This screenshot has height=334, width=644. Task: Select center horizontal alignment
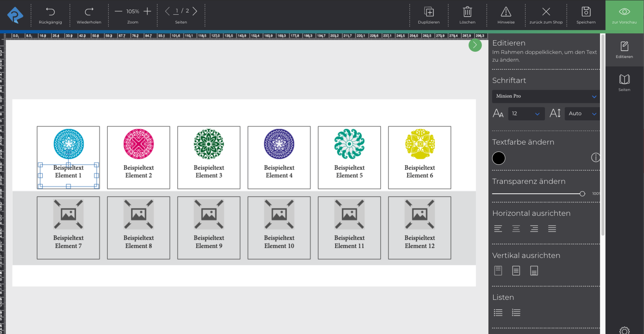tap(516, 228)
